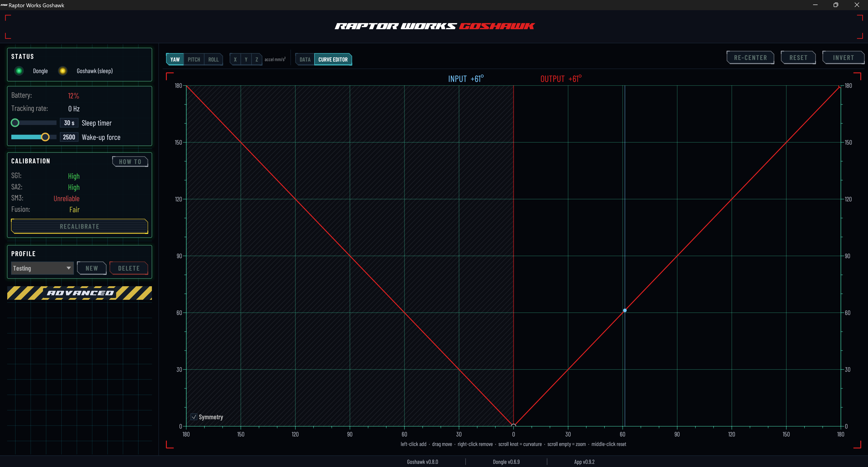This screenshot has width=868, height=467.
Task: Click the Fusion Fair calibration status
Action: coord(74,210)
